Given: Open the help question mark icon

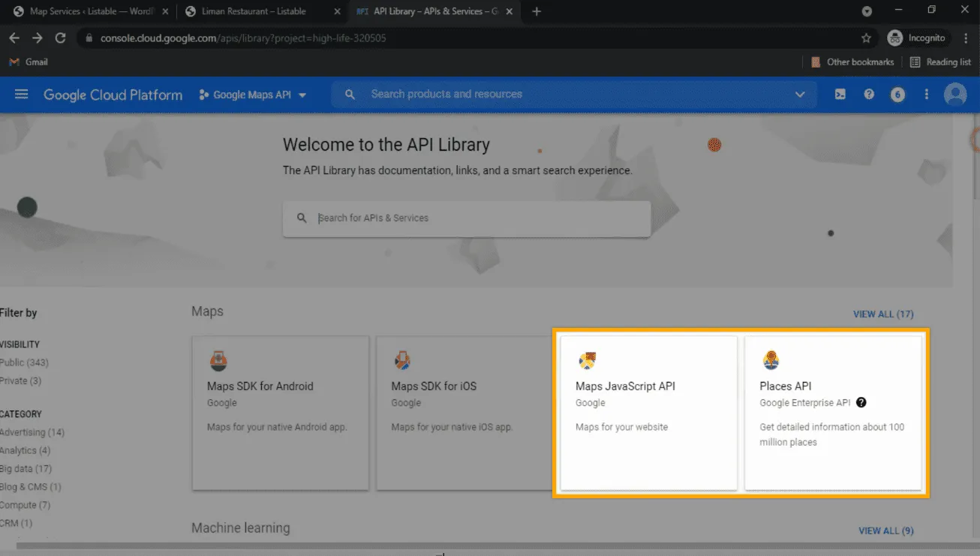Looking at the screenshot, I should pyautogui.click(x=869, y=95).
